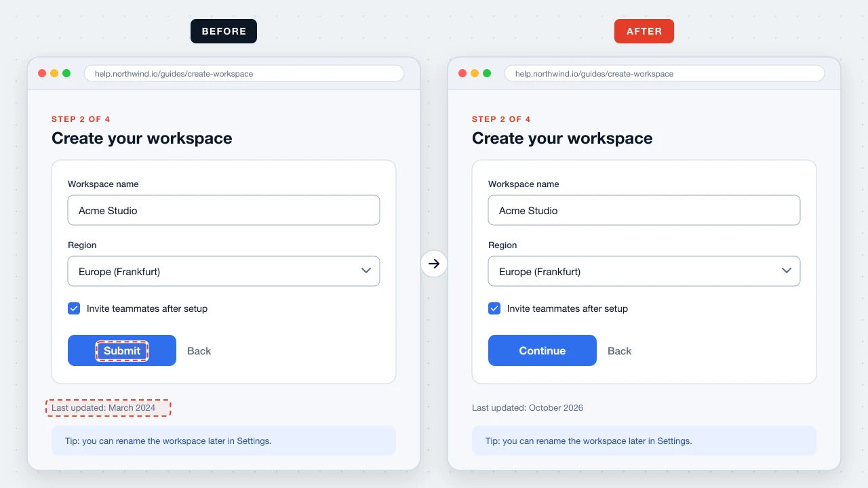The image size is (868, 488).
Task: Click the 'Region' label in Before window
Action: [x=82, y=245]
